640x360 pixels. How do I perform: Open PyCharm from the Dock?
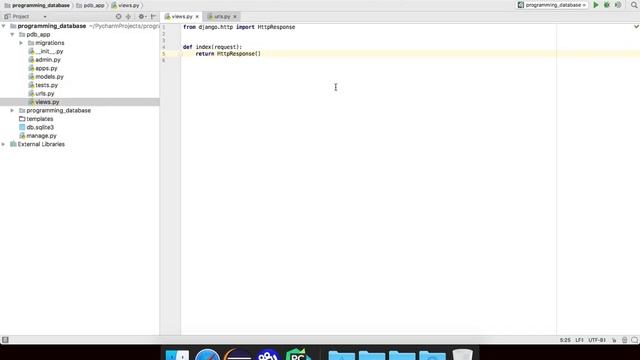[x=298, y=354]
